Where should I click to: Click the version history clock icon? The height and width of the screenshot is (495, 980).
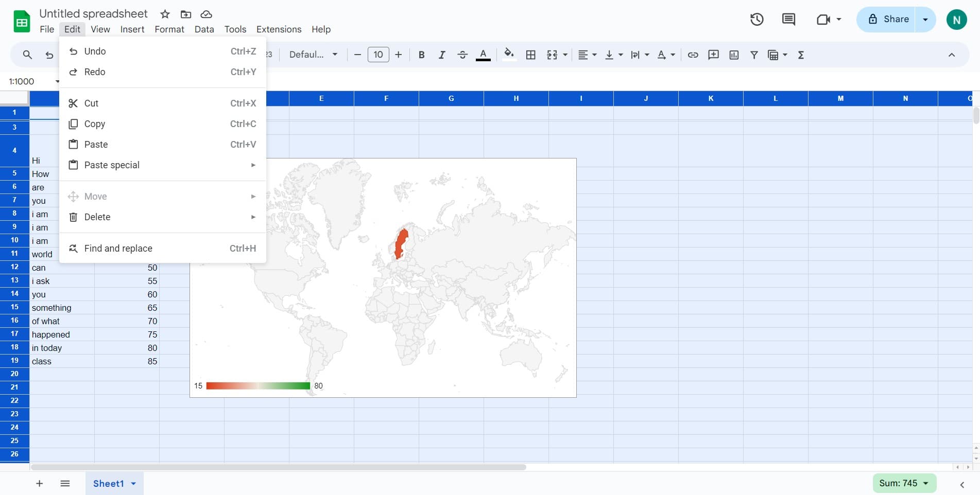[757, 20]
